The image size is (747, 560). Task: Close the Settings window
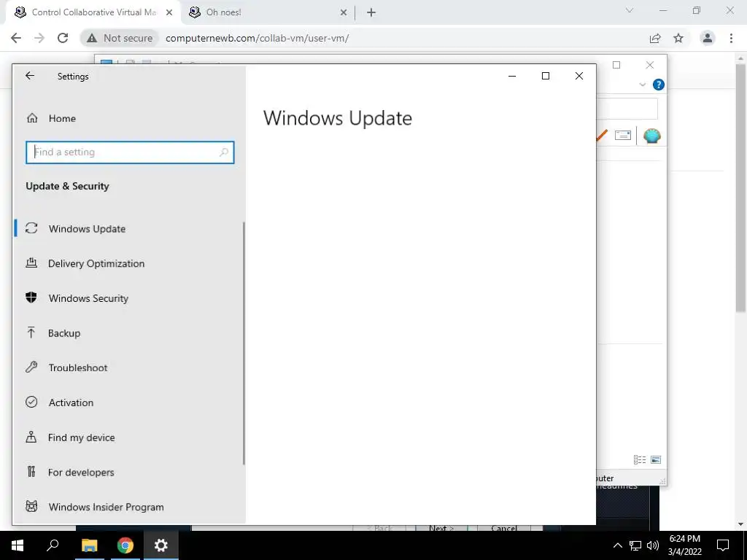pyautogui.click(x=578, y=76)
